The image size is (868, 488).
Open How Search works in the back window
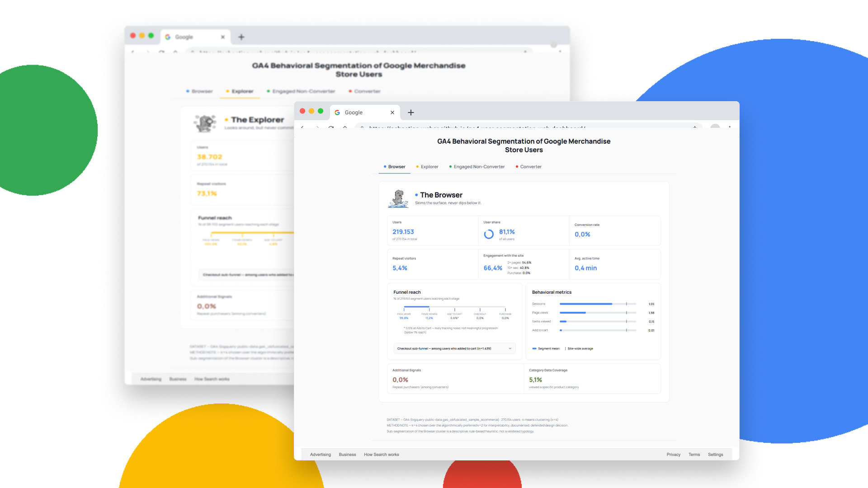click(212, 379)
